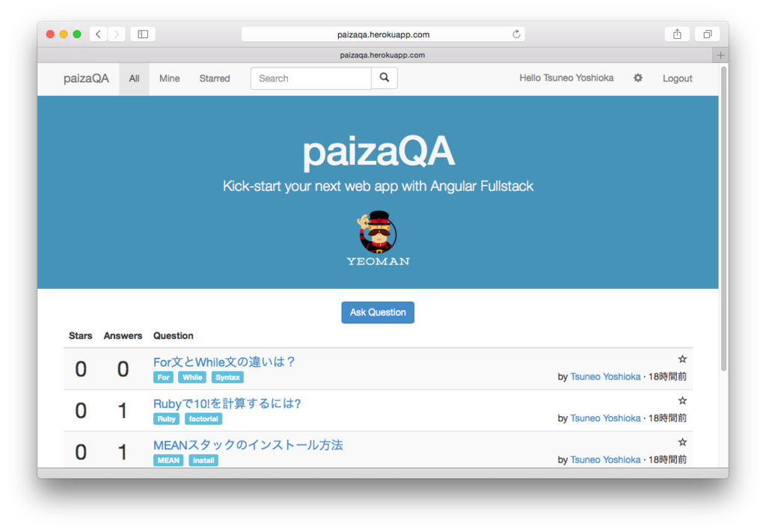
Task: Open the For文とWhile文の違いは？ question
Action: pyautogui.click(x=224, y=362)
